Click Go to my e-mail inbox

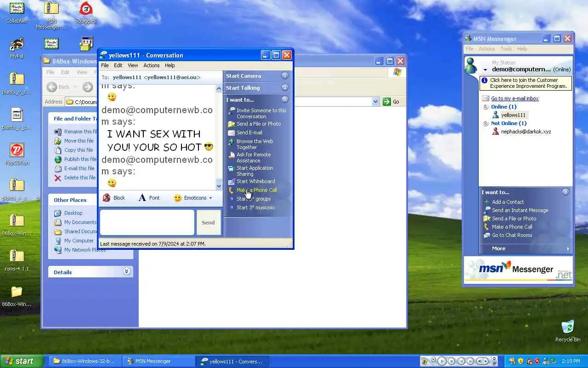coord(515,98)
